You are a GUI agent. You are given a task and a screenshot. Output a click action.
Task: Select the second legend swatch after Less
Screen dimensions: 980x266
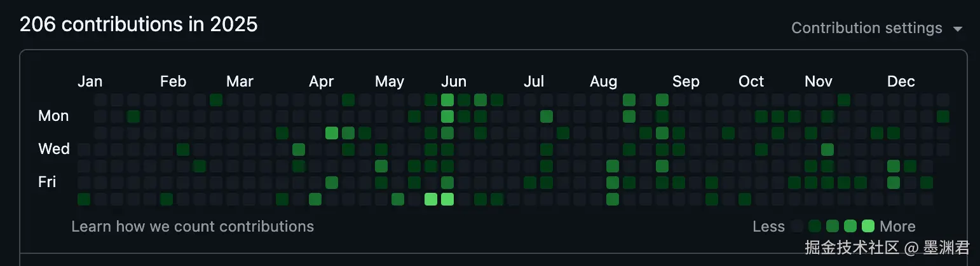[815, 227]
